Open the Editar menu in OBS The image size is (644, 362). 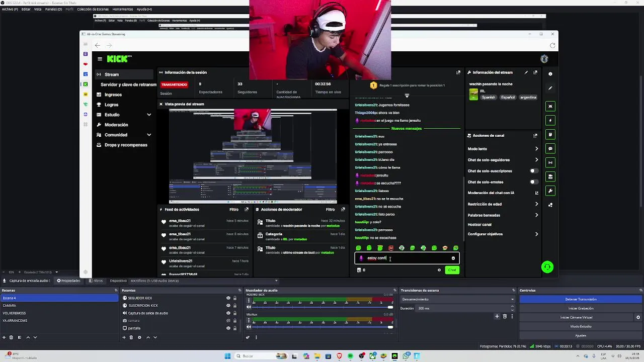26,9
